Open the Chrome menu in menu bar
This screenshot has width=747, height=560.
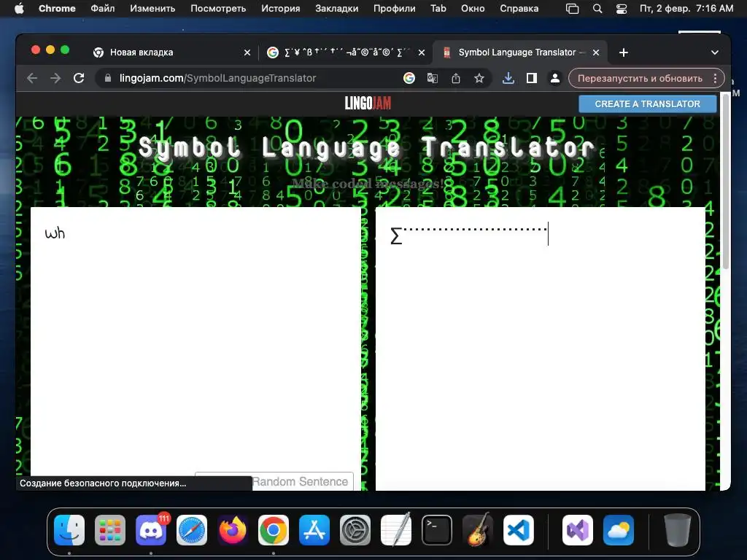(x=57, y=9)
